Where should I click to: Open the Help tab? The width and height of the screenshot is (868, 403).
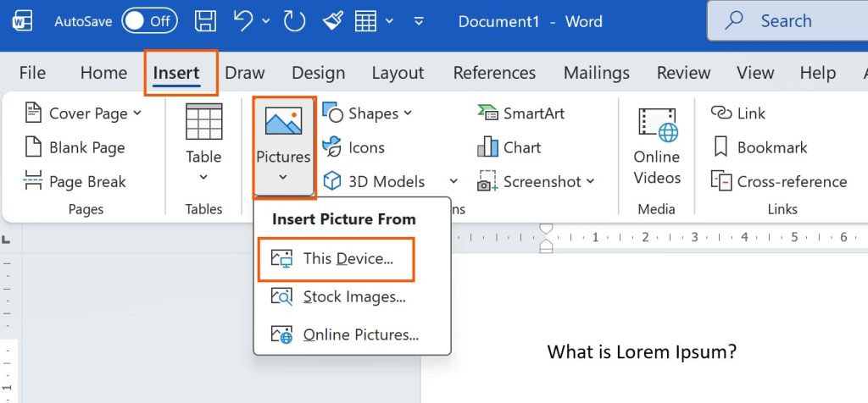(818, 73)
